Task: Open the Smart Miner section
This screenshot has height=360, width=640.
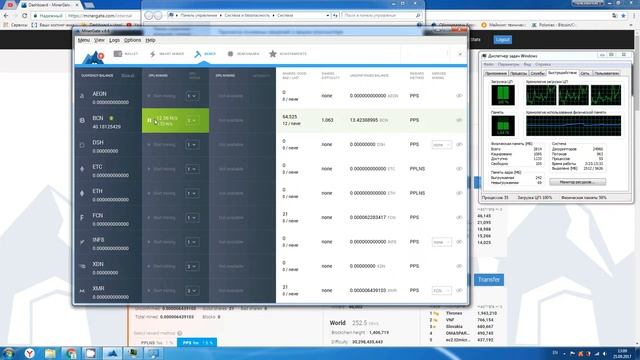Action: pyautogui.click(x=167, y=54)
